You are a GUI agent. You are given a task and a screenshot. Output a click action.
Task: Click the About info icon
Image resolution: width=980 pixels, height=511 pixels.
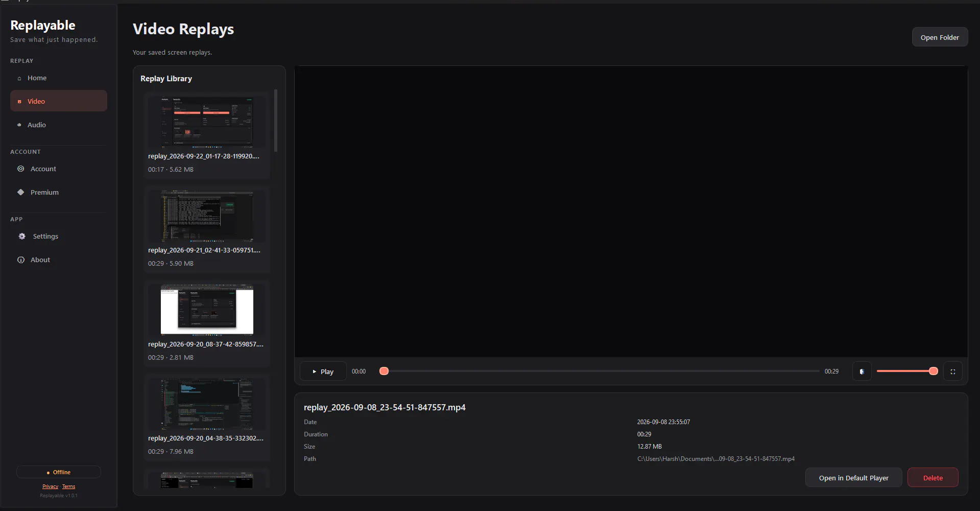pyautogui.click(x=21, y=260)
